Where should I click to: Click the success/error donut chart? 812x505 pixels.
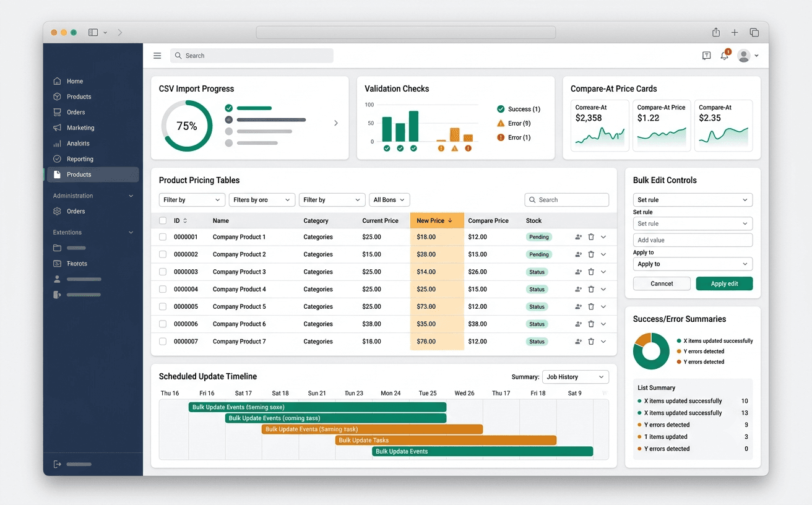(x=651, y=352)
